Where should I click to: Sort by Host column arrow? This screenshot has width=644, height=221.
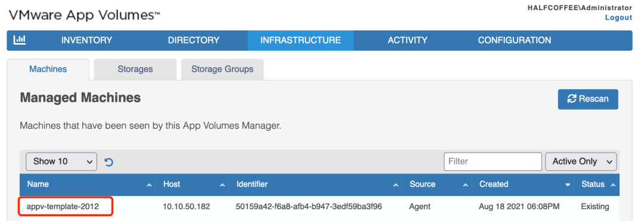click(222, 185)
